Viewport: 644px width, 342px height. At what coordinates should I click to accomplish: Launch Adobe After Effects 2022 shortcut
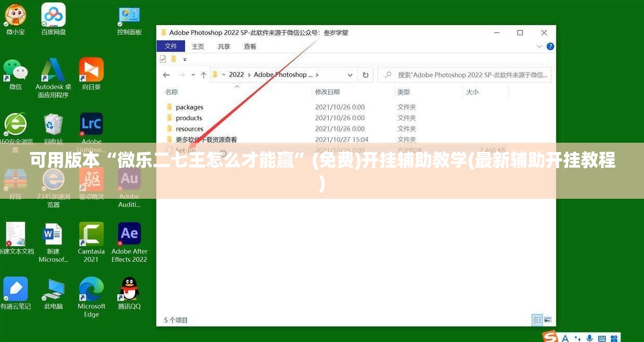click(x=129, y=242)
